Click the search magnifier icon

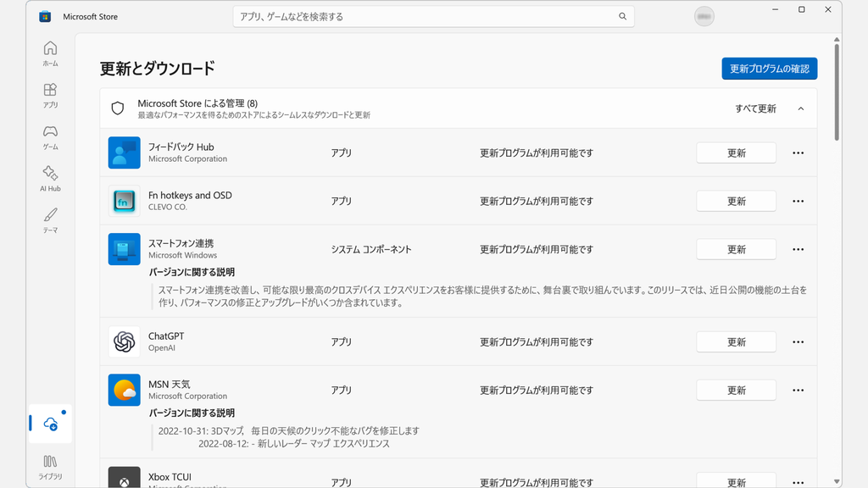pos(622,17)
